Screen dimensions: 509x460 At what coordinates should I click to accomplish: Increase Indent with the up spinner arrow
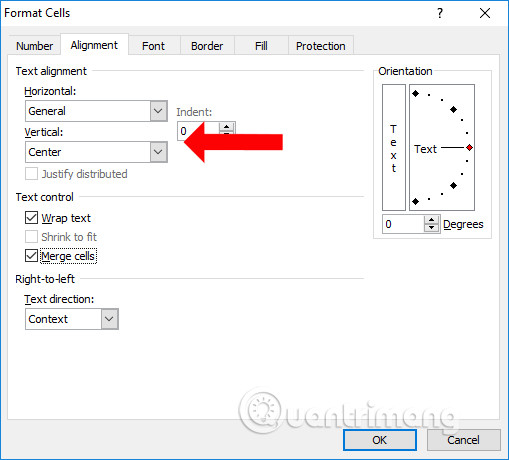coord(227,127)
